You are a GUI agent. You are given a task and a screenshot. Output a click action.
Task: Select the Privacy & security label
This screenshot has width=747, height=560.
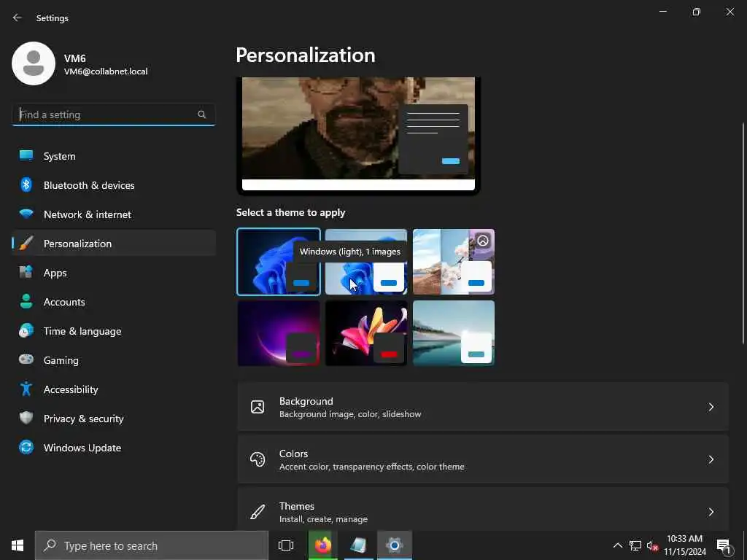click(x=84, y=419)
